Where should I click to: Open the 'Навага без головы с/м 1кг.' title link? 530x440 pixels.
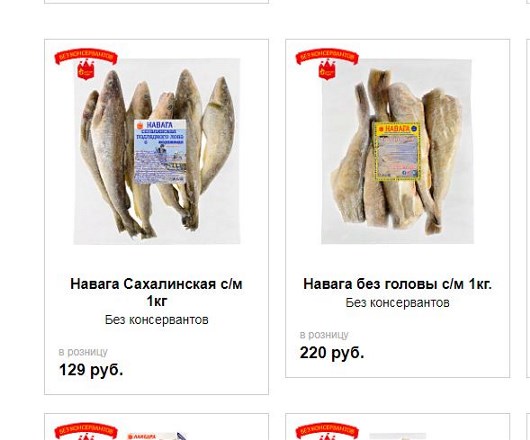(x=398, y=284)
